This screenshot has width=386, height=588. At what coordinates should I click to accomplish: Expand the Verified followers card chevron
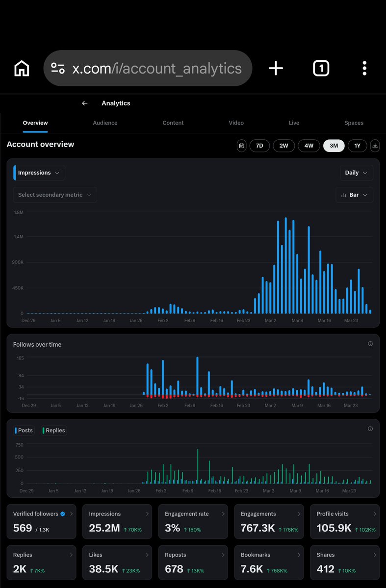coord(71,514)
